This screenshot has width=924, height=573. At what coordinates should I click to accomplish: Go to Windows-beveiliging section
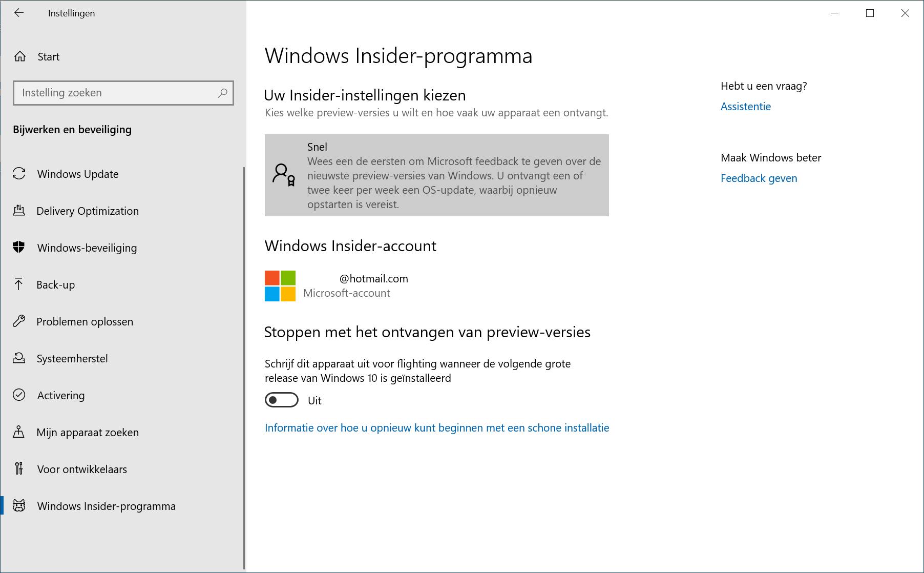[122, 248]
